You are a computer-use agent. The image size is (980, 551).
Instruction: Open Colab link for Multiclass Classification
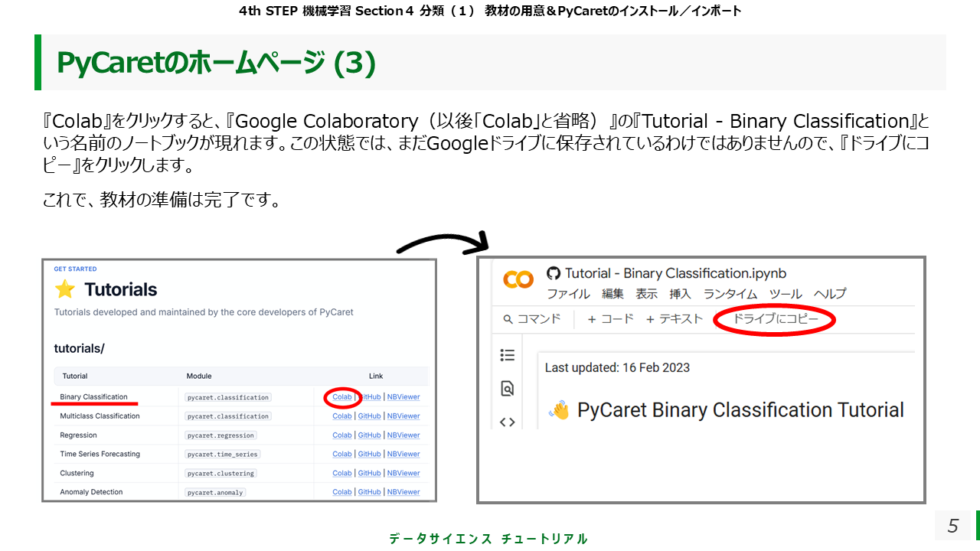(x=342, y=416)
